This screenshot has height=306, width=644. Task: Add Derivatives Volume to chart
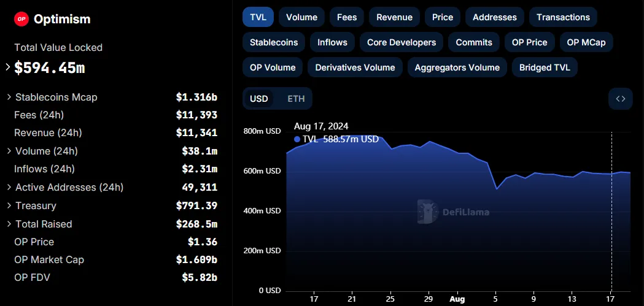[x=355, y=67]
